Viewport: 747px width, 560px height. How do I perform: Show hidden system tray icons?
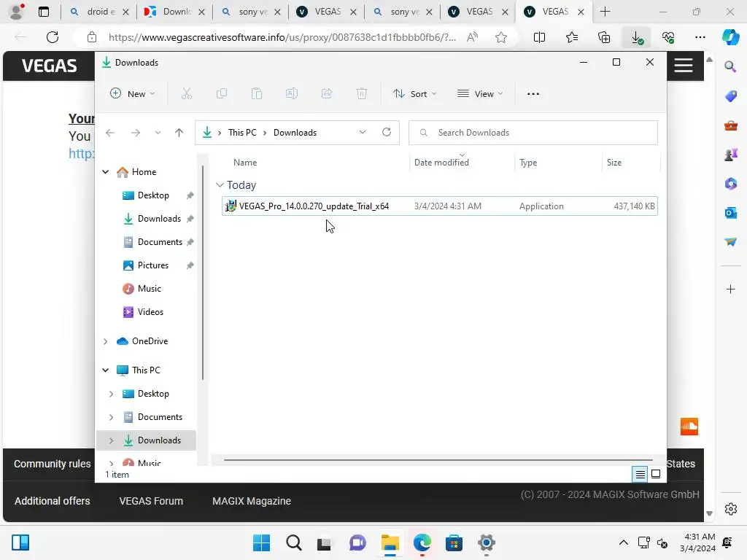[623, 542]
